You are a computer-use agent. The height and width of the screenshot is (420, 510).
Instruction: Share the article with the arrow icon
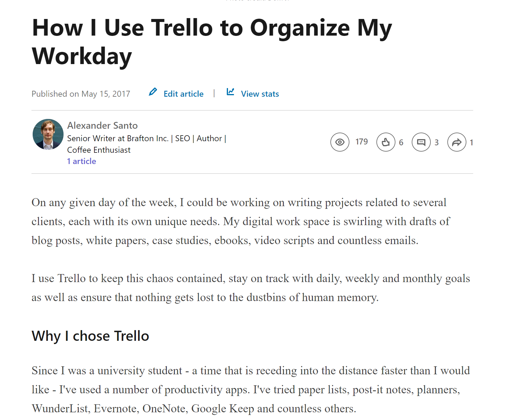(x=457, y=142)
